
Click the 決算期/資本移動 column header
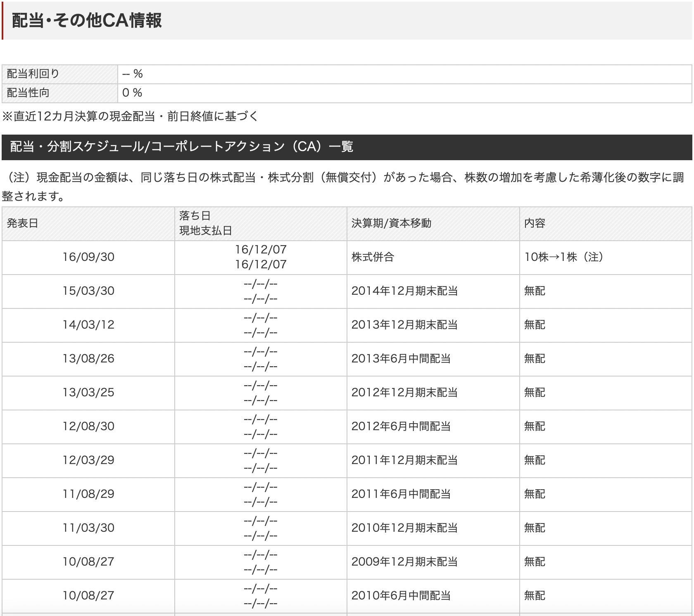click(x=433, y=223)
